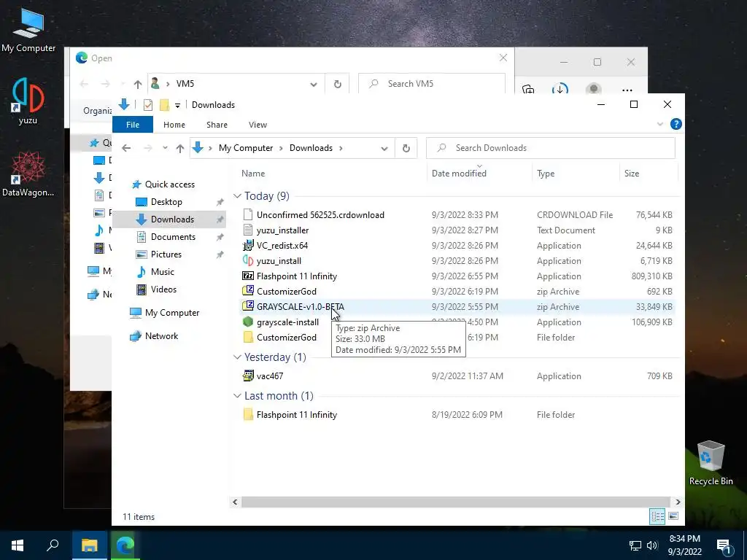Go back in Downloads explorer window
The width and height of the screenshot is (747, 560).
[x=126, y=148]
